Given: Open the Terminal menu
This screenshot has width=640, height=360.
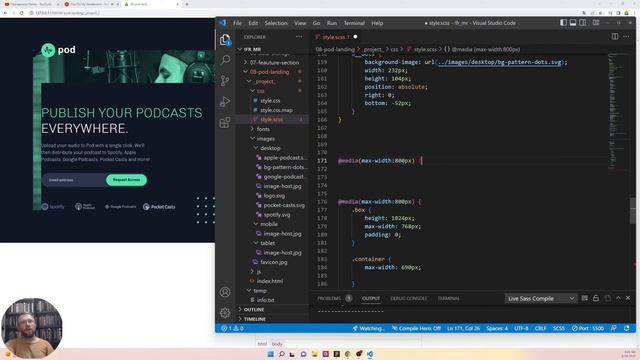Looking at the screenshot, I should point(354,23).
